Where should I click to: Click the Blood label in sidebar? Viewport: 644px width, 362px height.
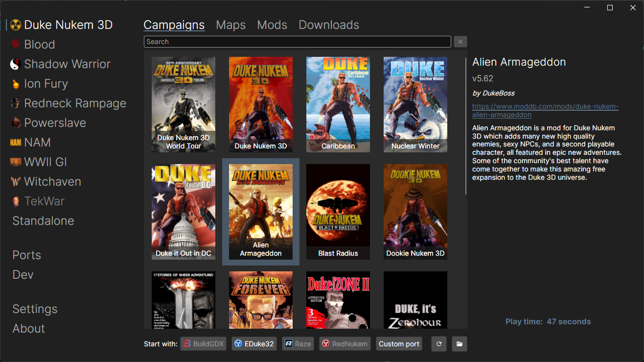(x=40, y=45)
